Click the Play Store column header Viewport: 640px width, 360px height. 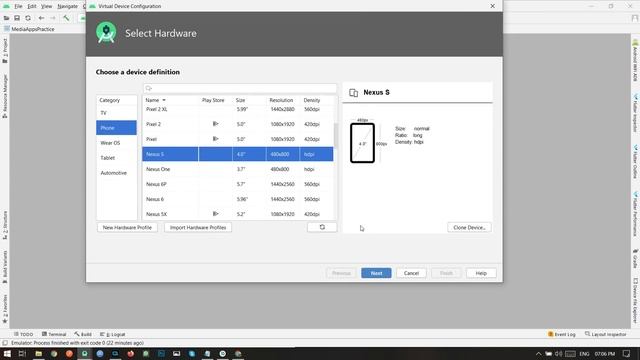click(x=213, y=100)
